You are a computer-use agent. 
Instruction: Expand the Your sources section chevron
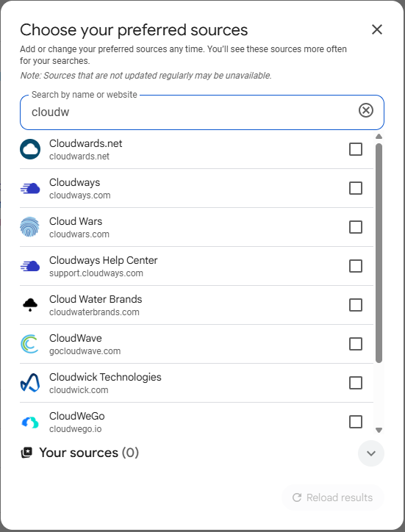371,453
